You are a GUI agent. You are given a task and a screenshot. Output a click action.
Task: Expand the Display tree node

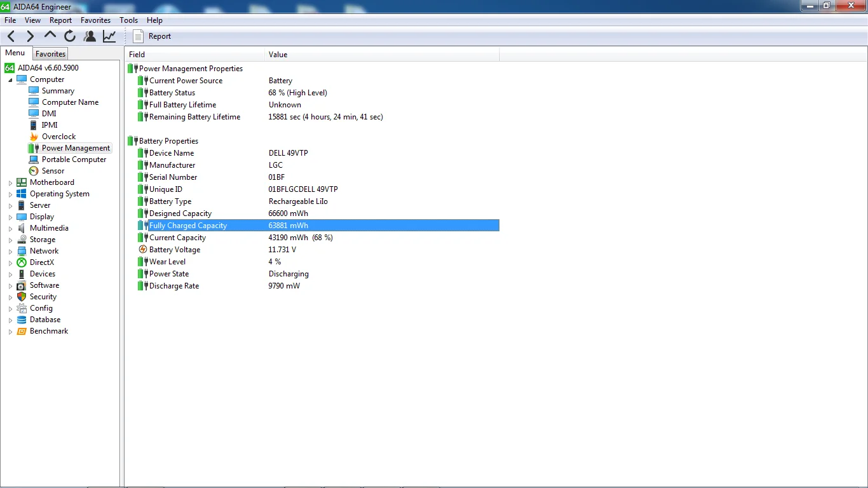click(10, 217)
